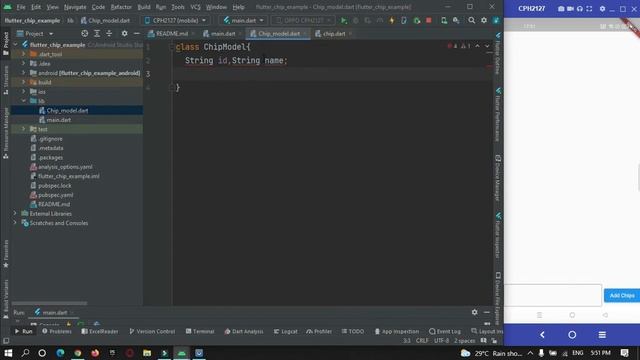Image resolution: width=640 pixels, height=360 pixels.
Task: Click the Project tree horizontal scrollbar
Action: [x=49, y=303]
